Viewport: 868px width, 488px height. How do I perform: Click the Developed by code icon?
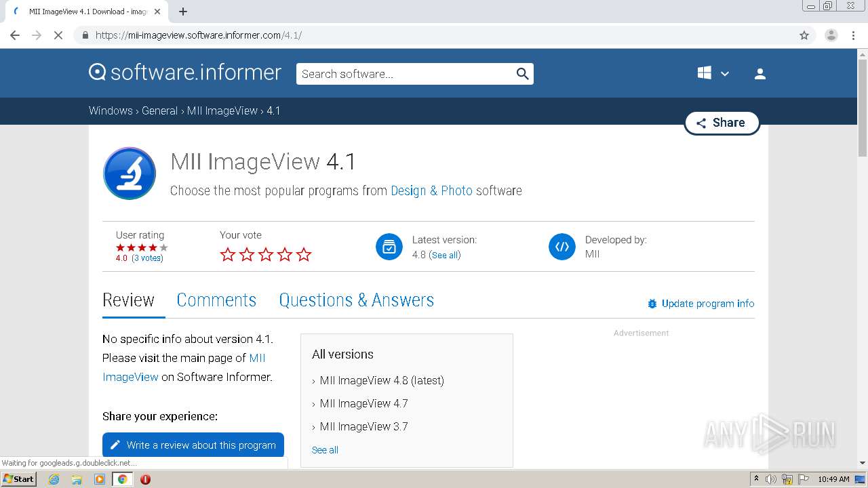coord(562,247)
